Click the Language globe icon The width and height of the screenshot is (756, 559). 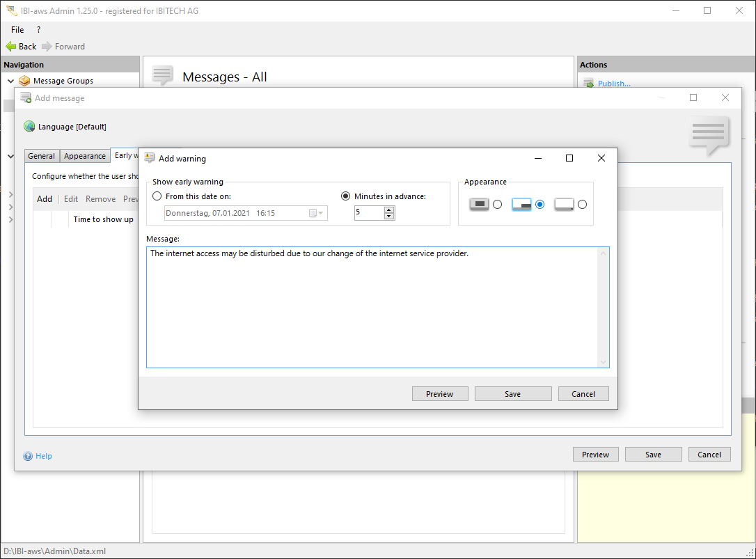point(29,127)
